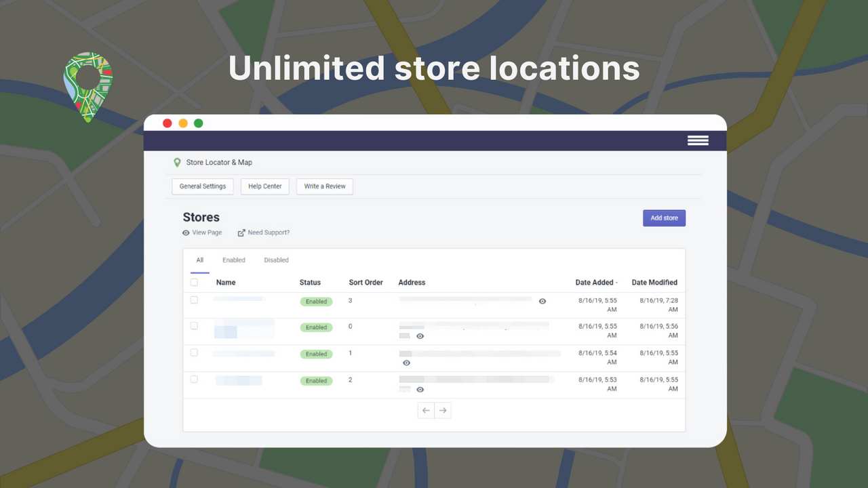The height and width of the screenshot is (488, 868).
Task: Reveal the first store's address with its eye icon
Action: pos(542,301)
